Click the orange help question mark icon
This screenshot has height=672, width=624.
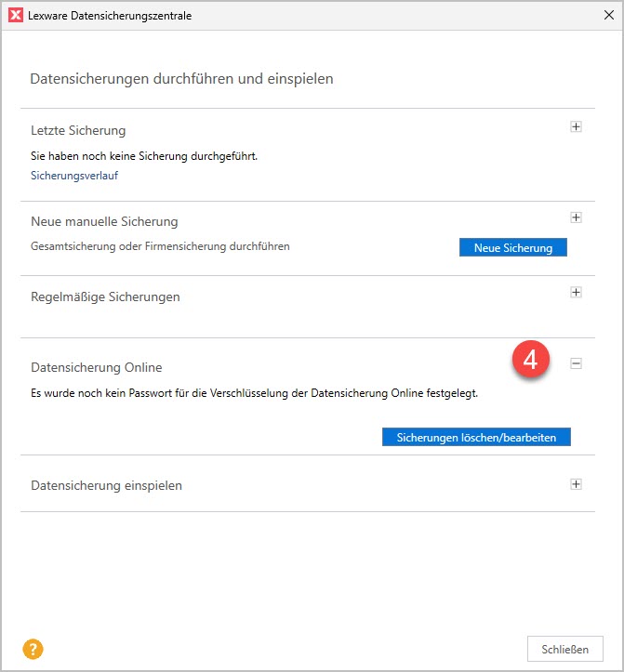tap(33, 650)
